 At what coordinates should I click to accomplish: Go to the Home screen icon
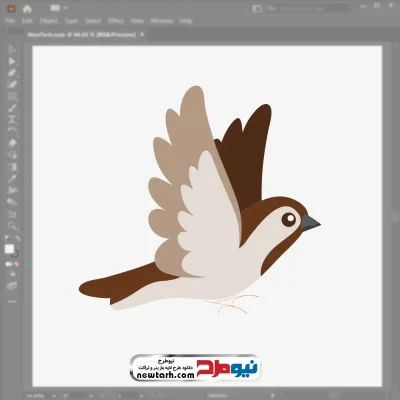[27, 9]
